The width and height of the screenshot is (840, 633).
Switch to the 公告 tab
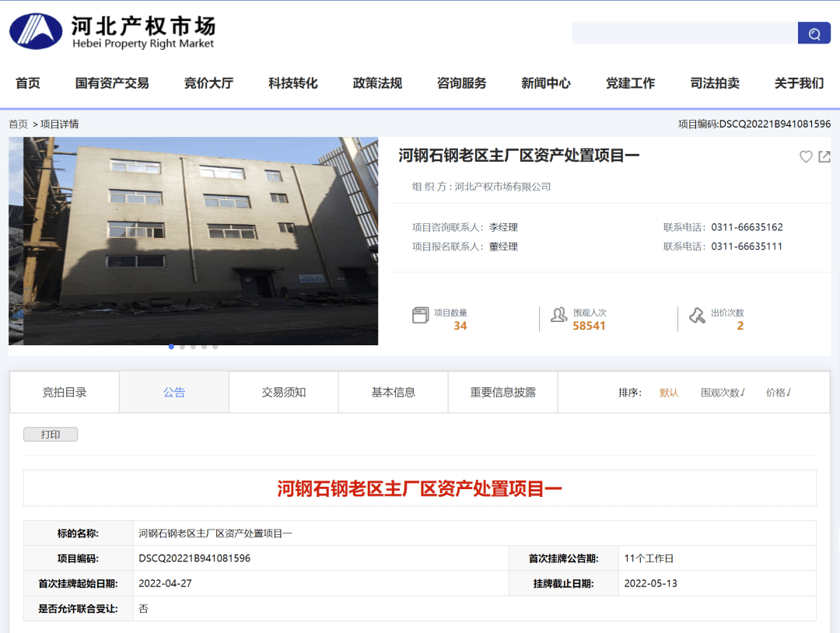click(x=174, y=392)
